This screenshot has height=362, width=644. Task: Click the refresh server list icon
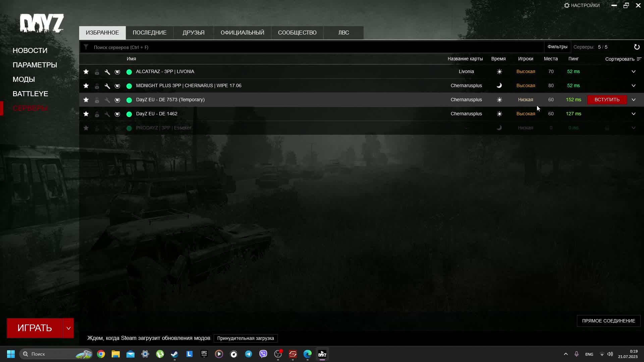tap(637, 47)
